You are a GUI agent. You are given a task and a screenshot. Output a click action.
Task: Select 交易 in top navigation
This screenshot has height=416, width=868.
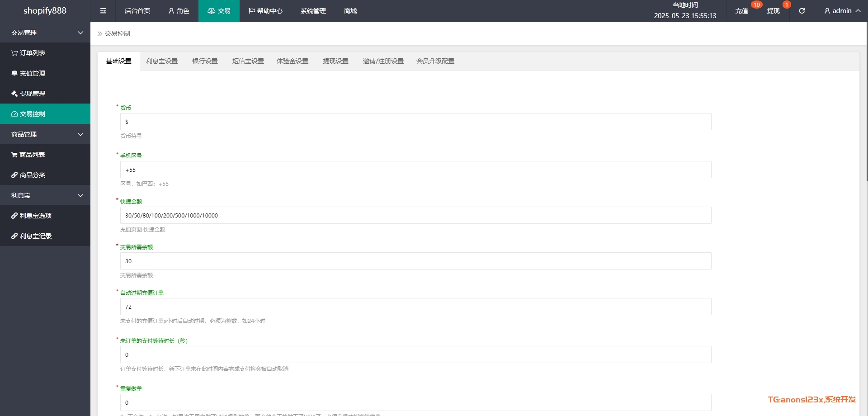(x=219, y=11)
